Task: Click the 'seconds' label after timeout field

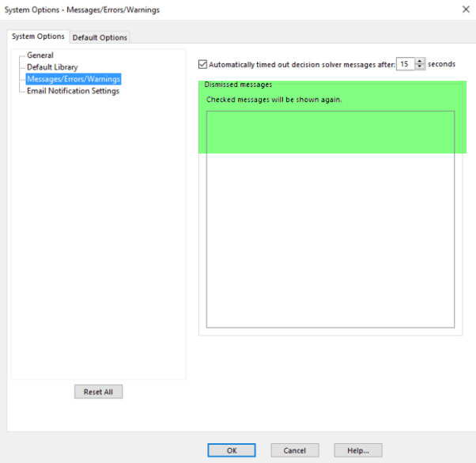Action: (441, 64)
